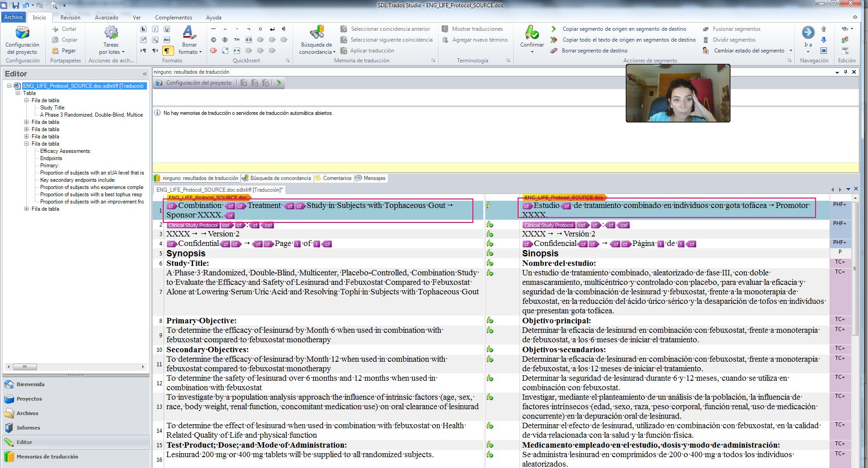Click undo in quick access toolbar
This screenshot has width=868, height=468.
click(x=26, y=5)
